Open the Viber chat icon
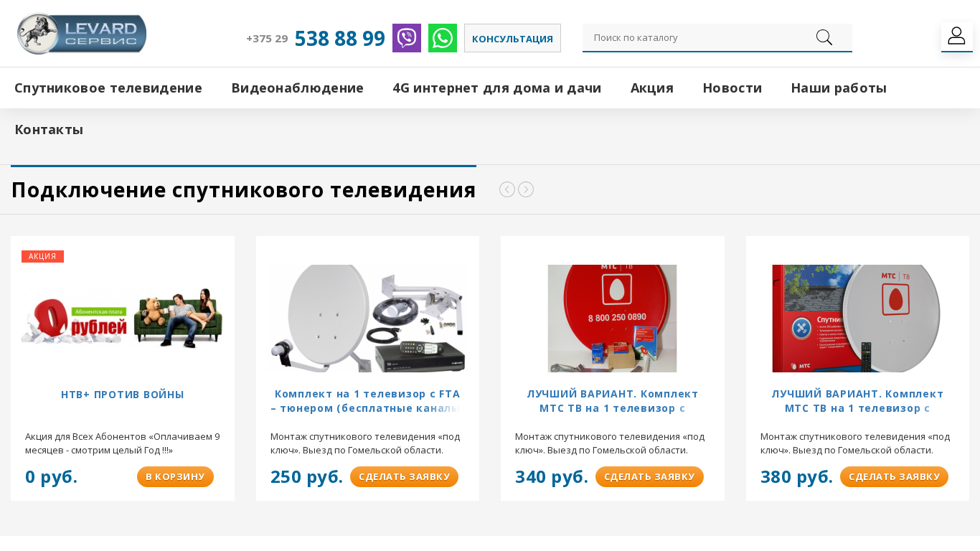 407,38
